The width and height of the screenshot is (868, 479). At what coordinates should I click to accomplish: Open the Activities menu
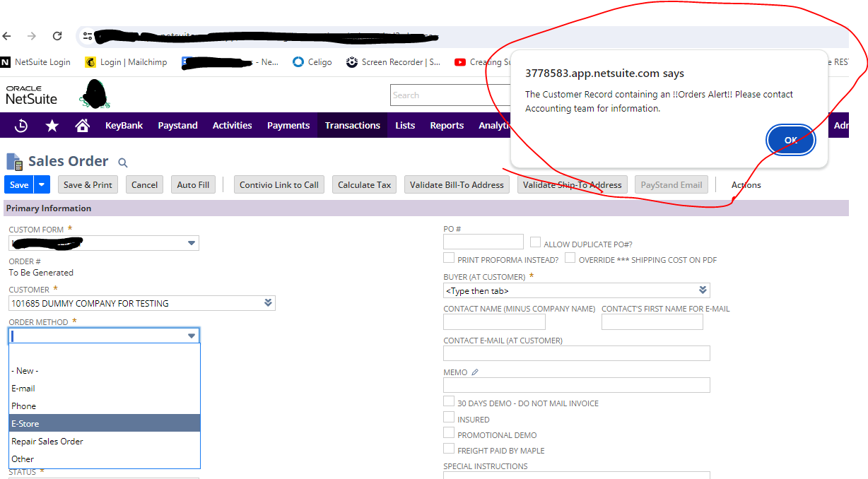pyautogui.click(x=232, y=126)
